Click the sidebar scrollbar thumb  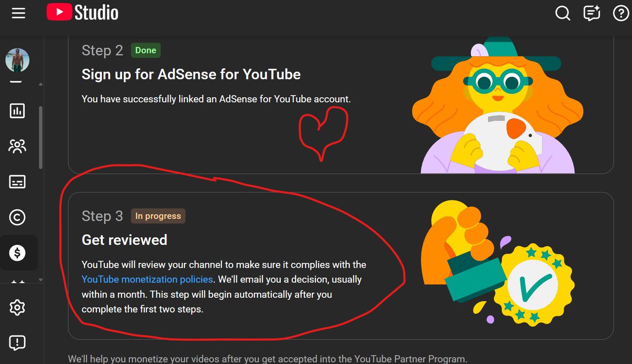coord(41,137)
